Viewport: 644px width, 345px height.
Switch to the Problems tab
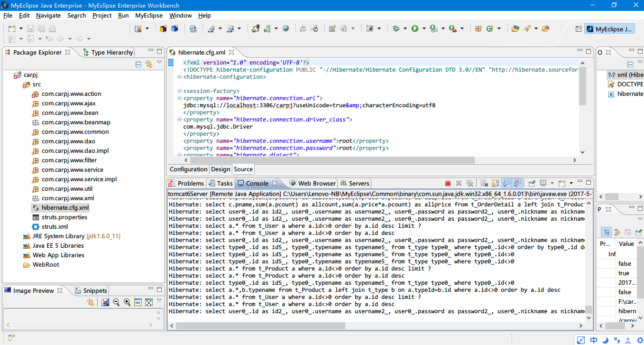point(187,183)
